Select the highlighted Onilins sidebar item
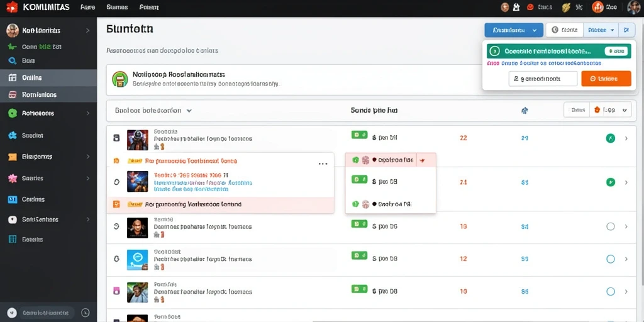 [48, 77]
